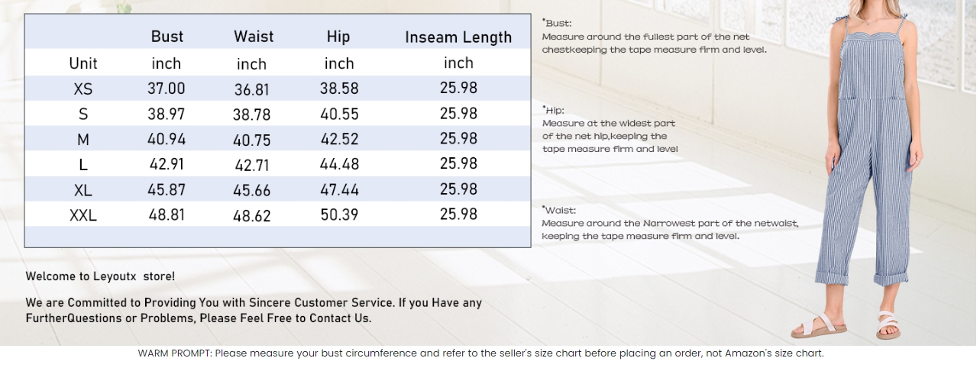The width and height of the screenshot is (980, 371).
Task: Select the Unit row label
Action: coord(83,63)
